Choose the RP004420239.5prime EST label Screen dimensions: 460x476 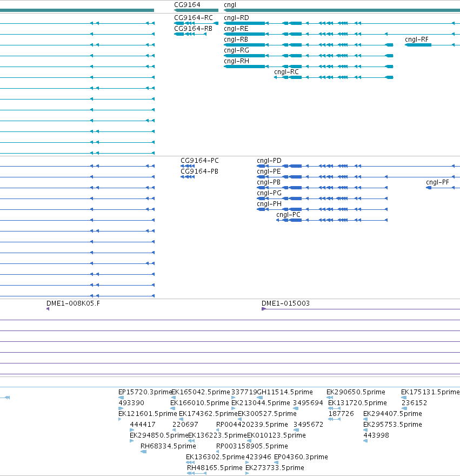[x=252, y=425]
